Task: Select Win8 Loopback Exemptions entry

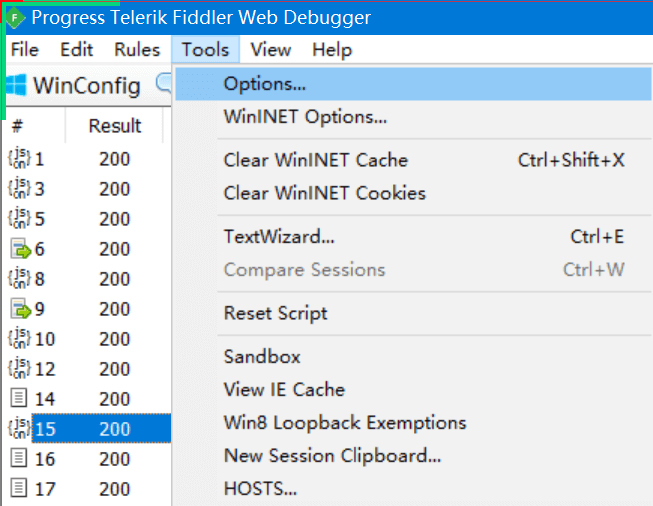Action: click(345, 423)
